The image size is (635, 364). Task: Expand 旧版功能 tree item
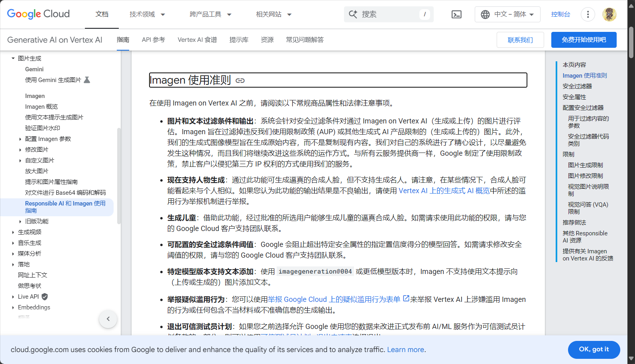[20, 221]
